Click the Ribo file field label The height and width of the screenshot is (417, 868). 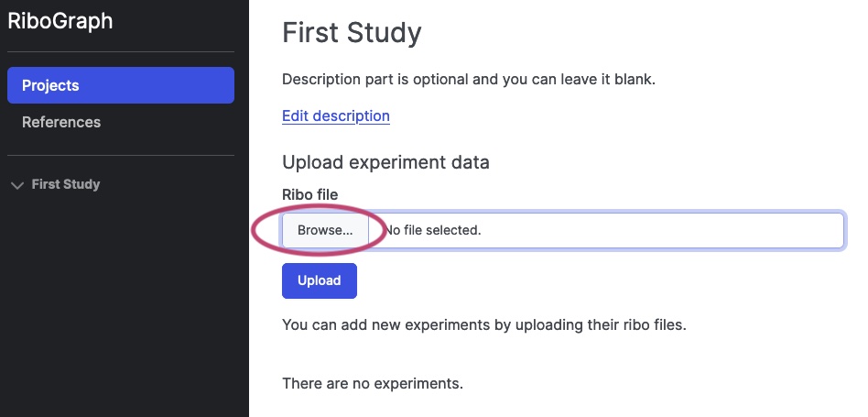tap(310, 194)
